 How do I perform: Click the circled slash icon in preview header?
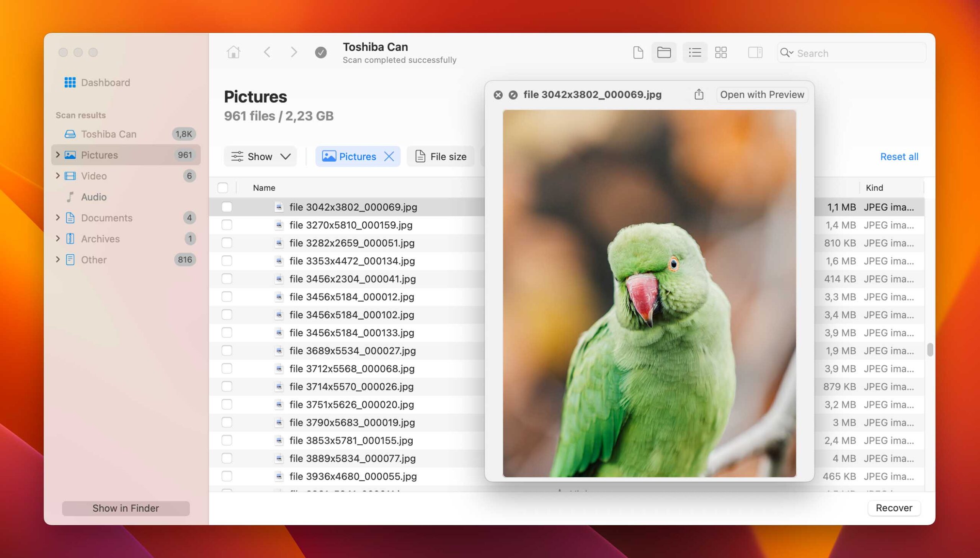[513, 95]
